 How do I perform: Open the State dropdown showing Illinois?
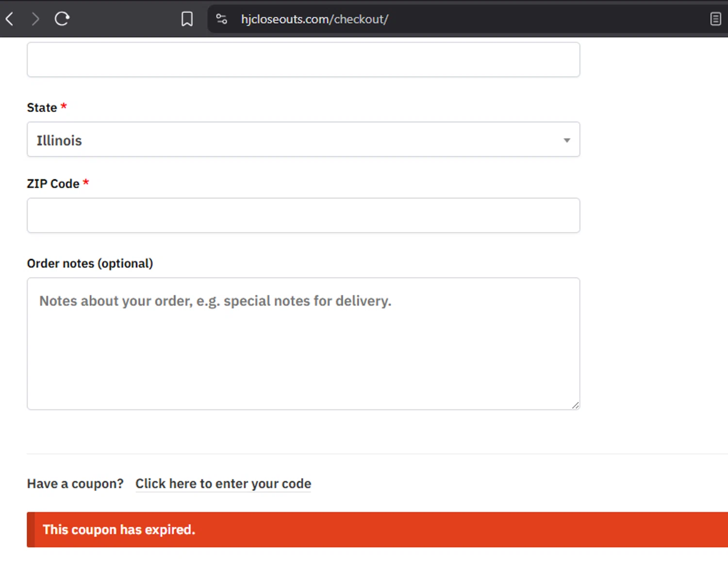click(303, 140)
